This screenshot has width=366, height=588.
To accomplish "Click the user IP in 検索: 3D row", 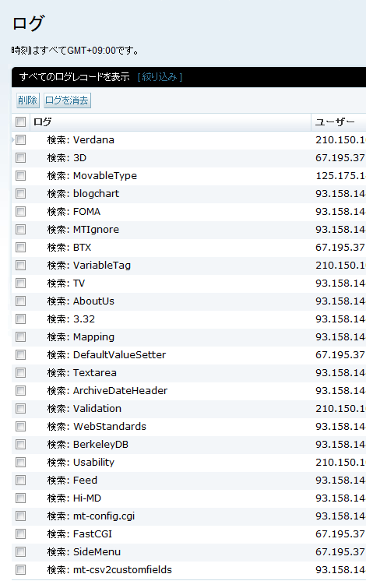I will point(340,158).
